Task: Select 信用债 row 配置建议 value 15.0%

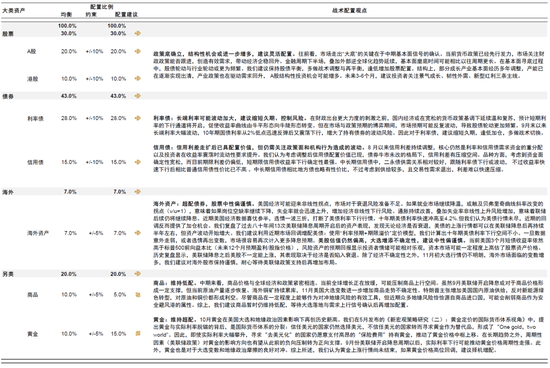Action: pos(118,162)
